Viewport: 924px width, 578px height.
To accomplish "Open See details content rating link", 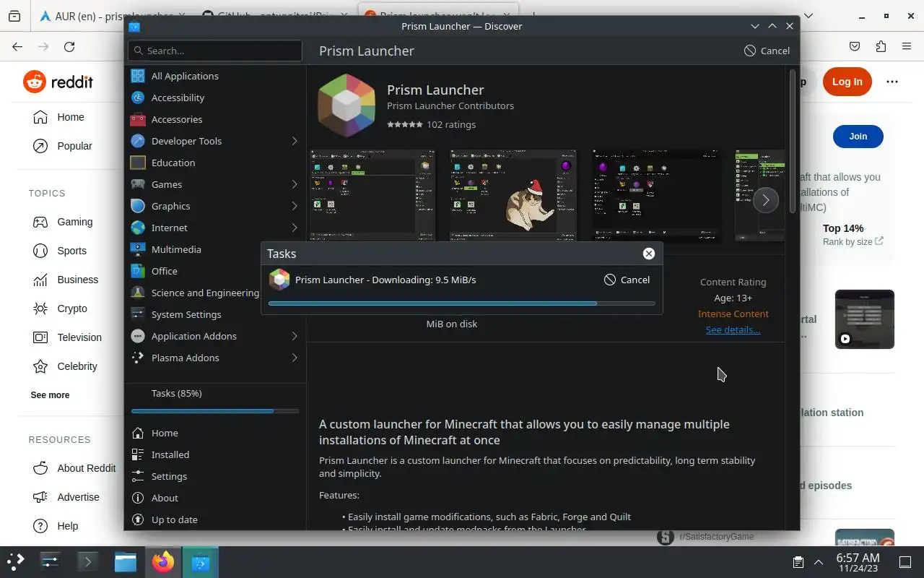I will pyautogui.click(x=733, y=329).
